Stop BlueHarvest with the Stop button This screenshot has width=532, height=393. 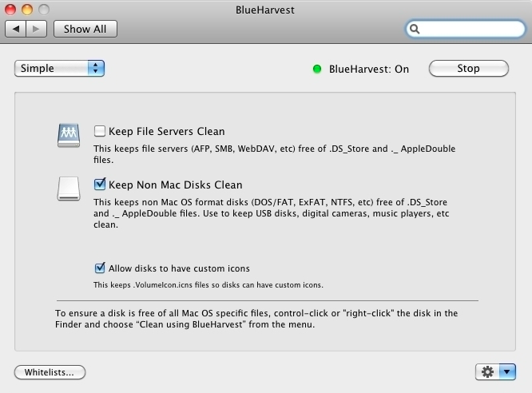tap(469, 69)
